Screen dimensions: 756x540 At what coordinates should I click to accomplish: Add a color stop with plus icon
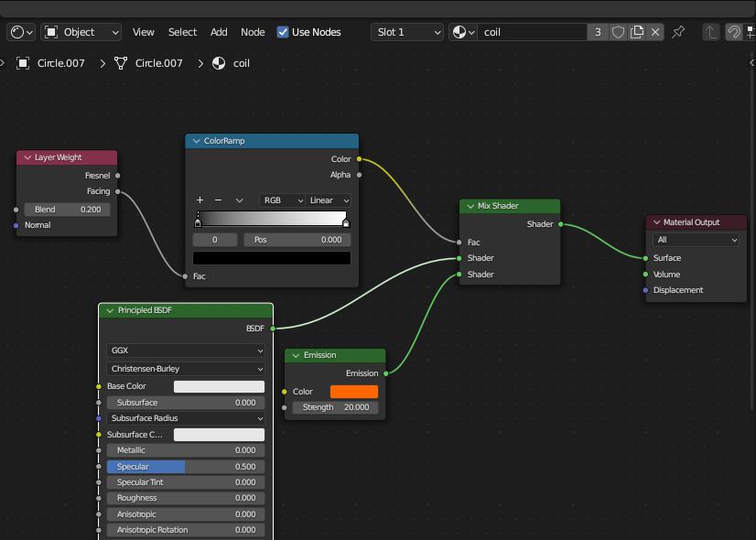[x=200, y=200]
